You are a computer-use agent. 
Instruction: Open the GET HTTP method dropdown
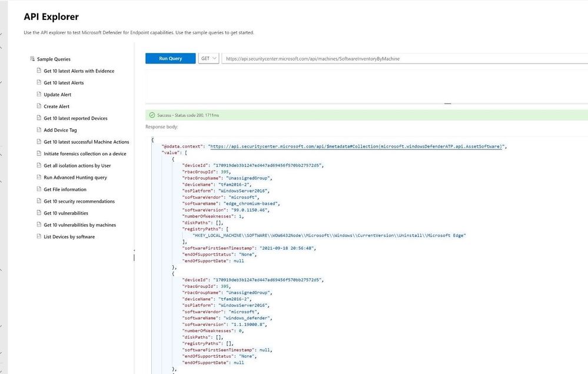(208, 58)
